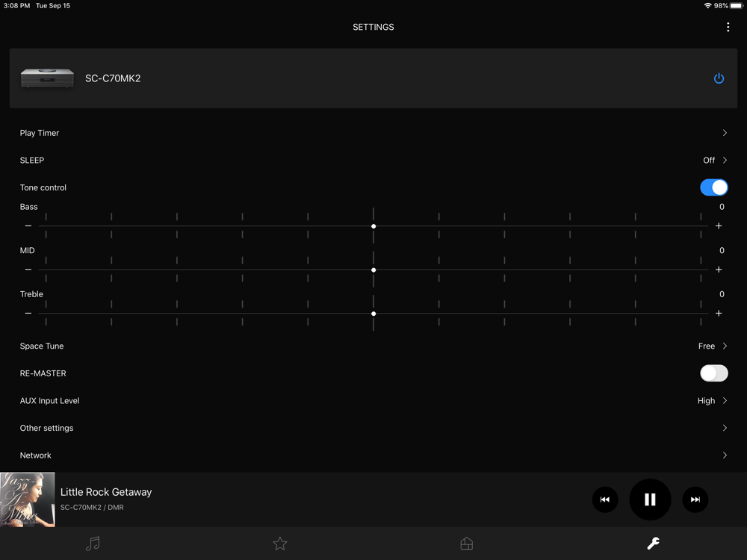747x560 pixels.
Task: Click the Little Rock Getaway track title
Action: [x=106, y=492]
